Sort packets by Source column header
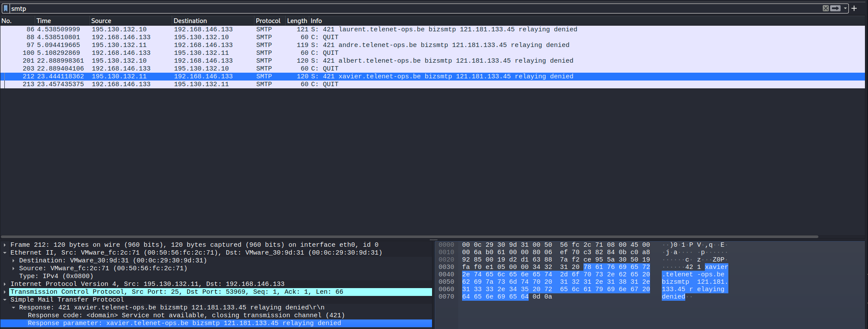This screenshot has height=329, width=868. [131, 21]
